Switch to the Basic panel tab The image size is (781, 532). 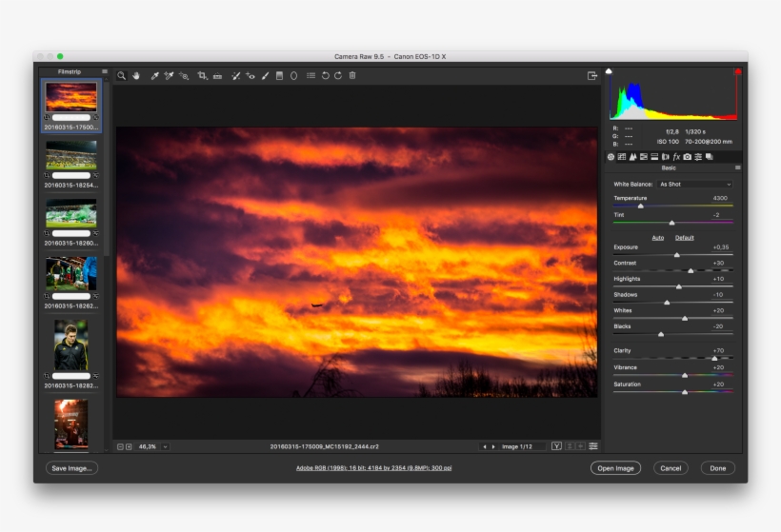tap(611, 157)
